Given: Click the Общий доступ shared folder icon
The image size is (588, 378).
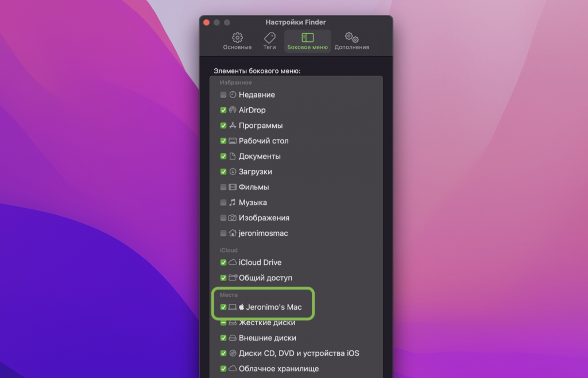Looking at the screenshot, I should 233,278.
